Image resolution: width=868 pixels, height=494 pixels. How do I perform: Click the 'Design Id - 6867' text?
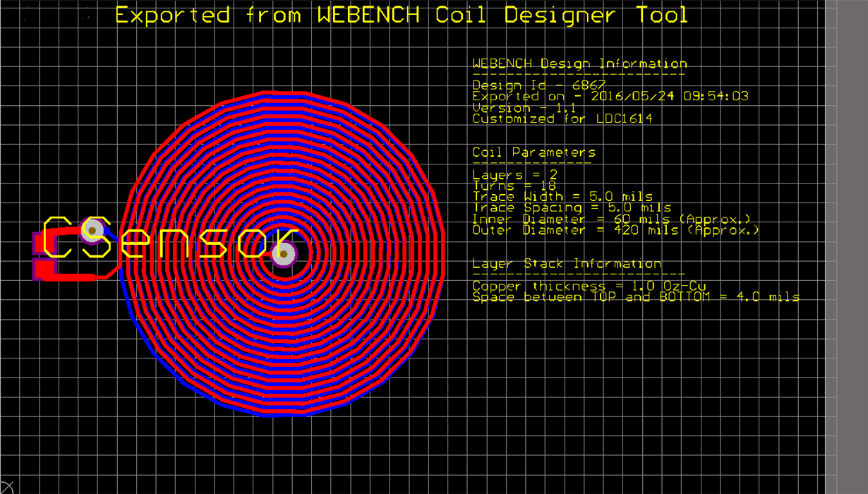[538, 85]
